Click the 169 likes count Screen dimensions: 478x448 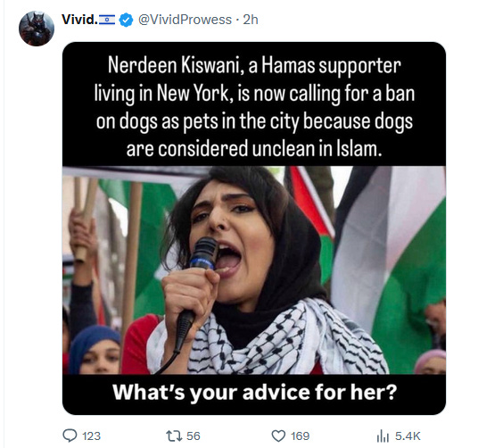[x=300, y=436]
